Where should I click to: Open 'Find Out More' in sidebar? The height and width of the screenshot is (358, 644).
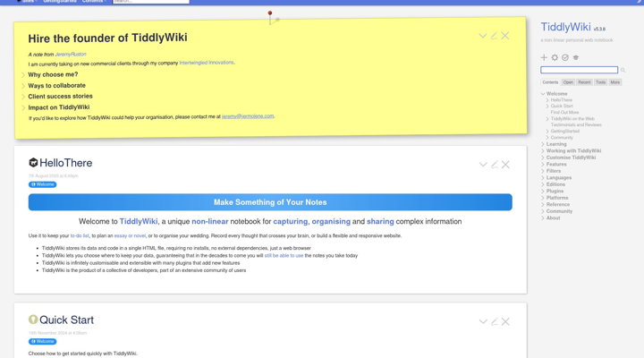tap(564, 112)
